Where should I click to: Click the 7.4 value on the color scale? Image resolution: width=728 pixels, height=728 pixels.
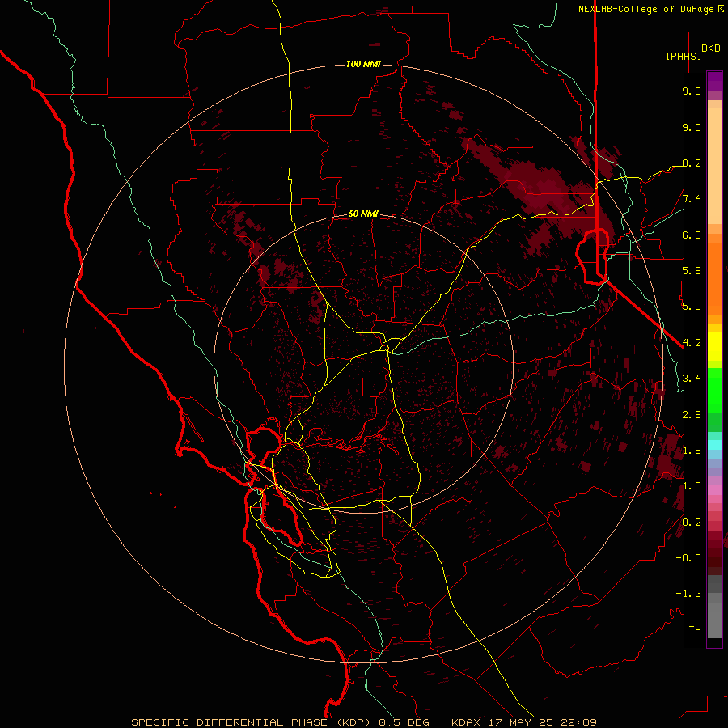point(692,199)
